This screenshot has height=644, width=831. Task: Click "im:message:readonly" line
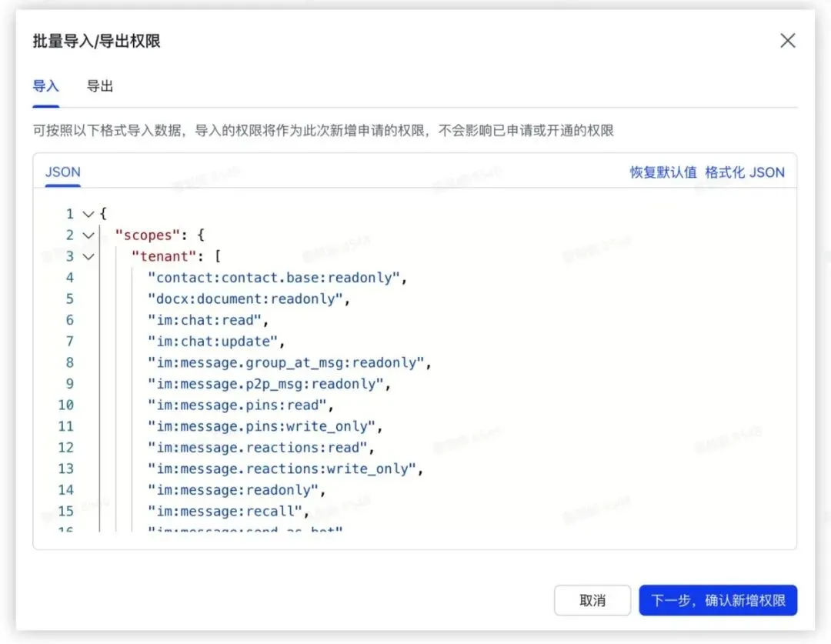pos(236,490)
